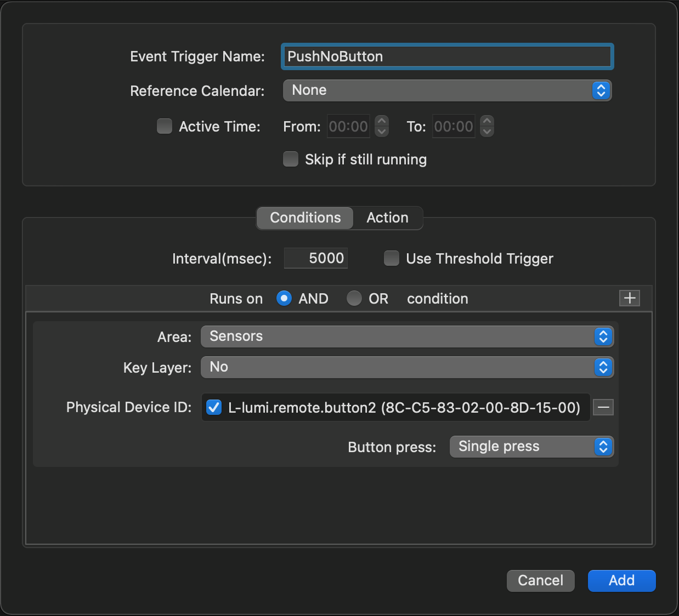Screen dimensions: 679x616
Task: Click the chevron on the Key Layer dropdown
Action: [x=603, y=367]
